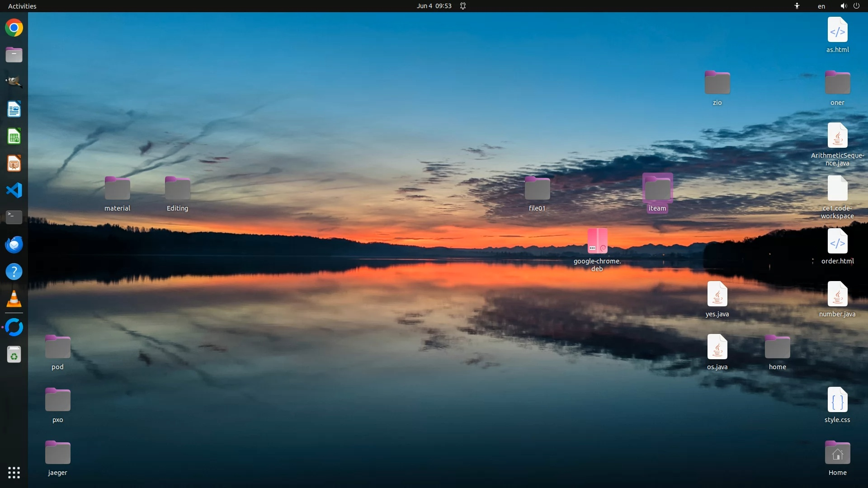Open the Trash in the dock
The height and width of the screenshot is (488, 868).
point(14,355)
